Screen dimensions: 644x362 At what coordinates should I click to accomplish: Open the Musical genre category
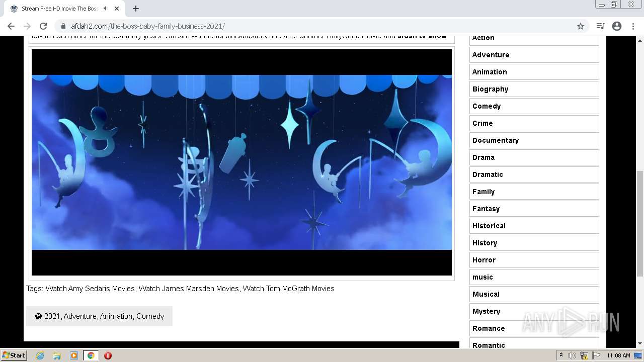[x=534, y=294]
